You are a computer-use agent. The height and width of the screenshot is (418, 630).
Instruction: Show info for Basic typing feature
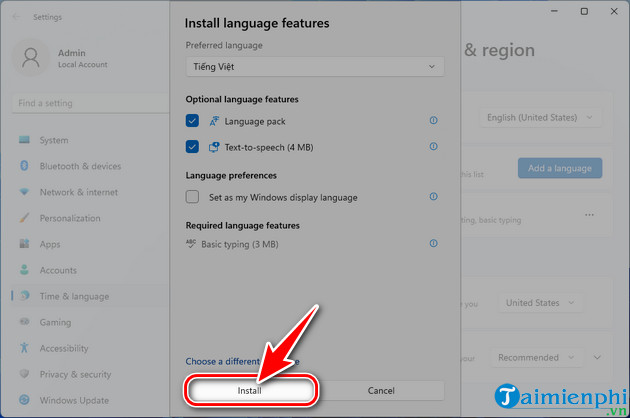[433, 243]
